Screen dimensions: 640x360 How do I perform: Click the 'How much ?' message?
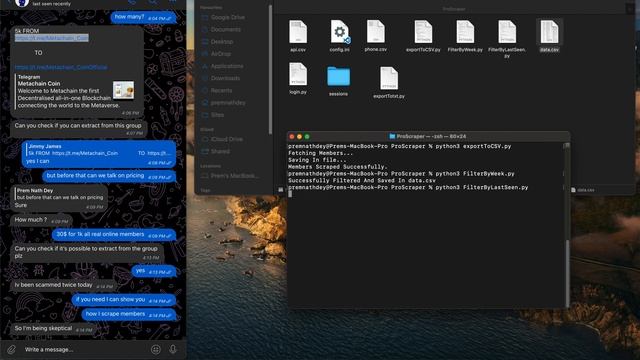tap(41, 220)
